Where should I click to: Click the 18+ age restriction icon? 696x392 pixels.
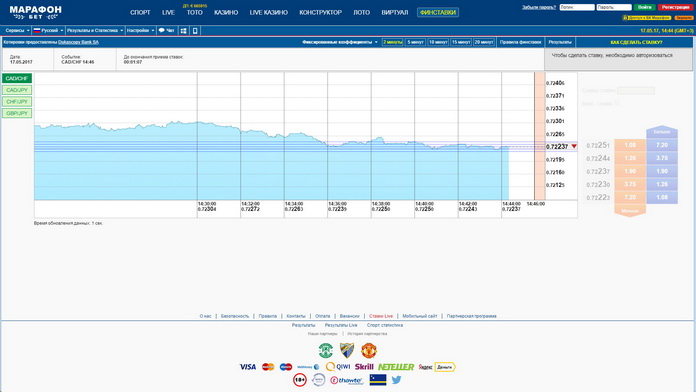(300, 380)
